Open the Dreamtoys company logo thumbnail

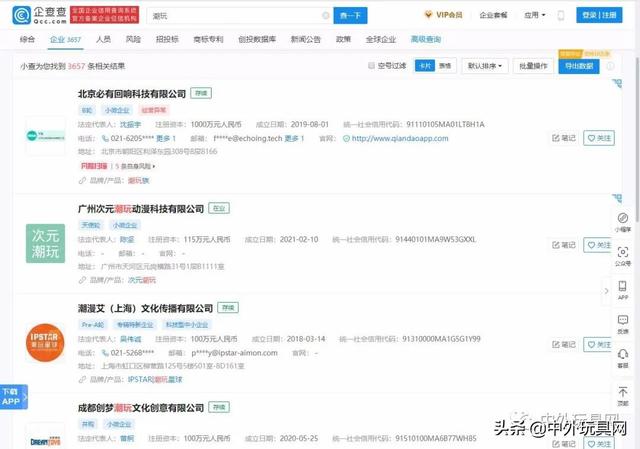coord(45,436)
